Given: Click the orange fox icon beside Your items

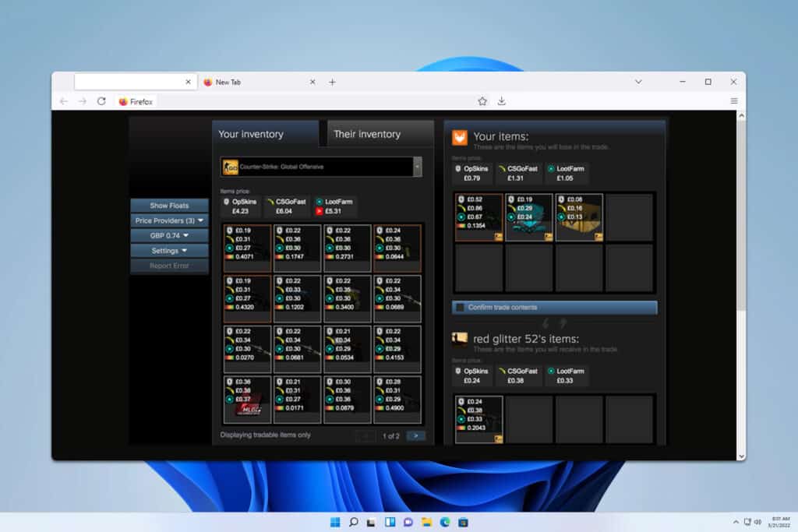Looking at the screenshot, I should tap(461, 136).
